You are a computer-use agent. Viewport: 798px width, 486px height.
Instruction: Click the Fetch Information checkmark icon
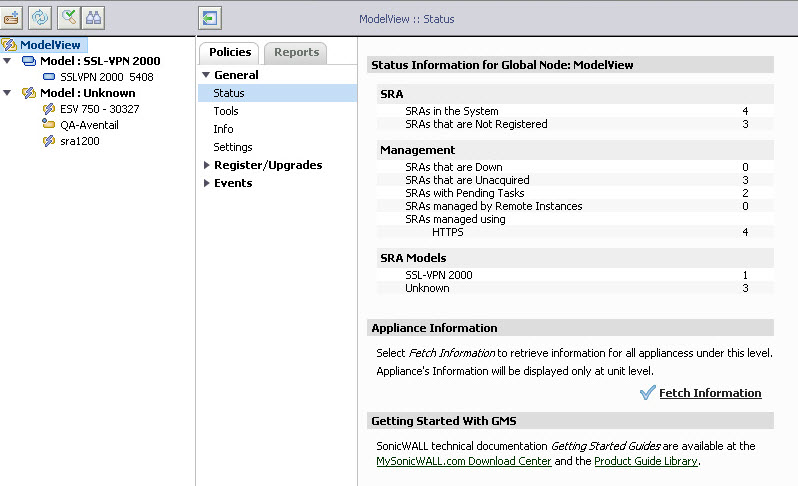(647, 392)
